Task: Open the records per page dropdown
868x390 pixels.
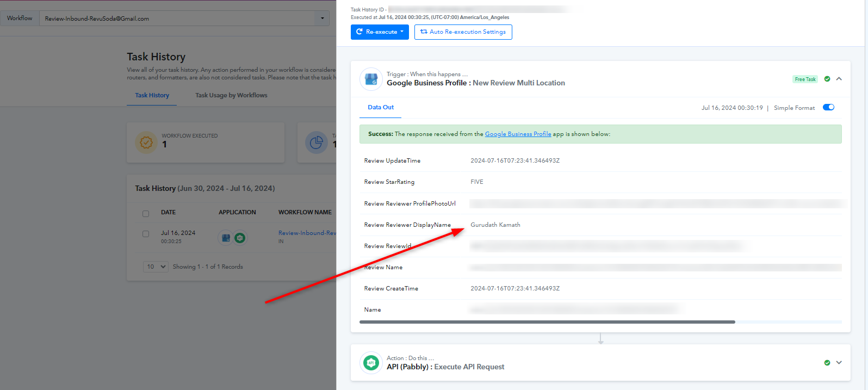Action: point(156,267)
